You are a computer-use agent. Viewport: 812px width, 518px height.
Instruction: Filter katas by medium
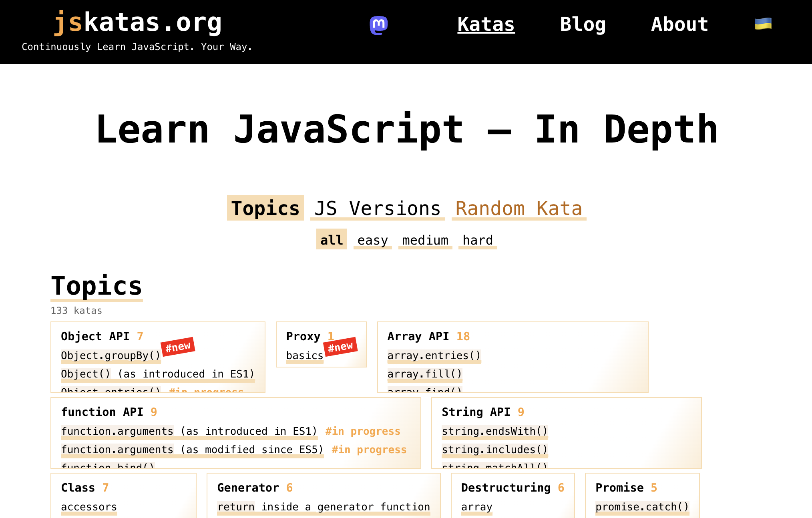pos(425,240)
